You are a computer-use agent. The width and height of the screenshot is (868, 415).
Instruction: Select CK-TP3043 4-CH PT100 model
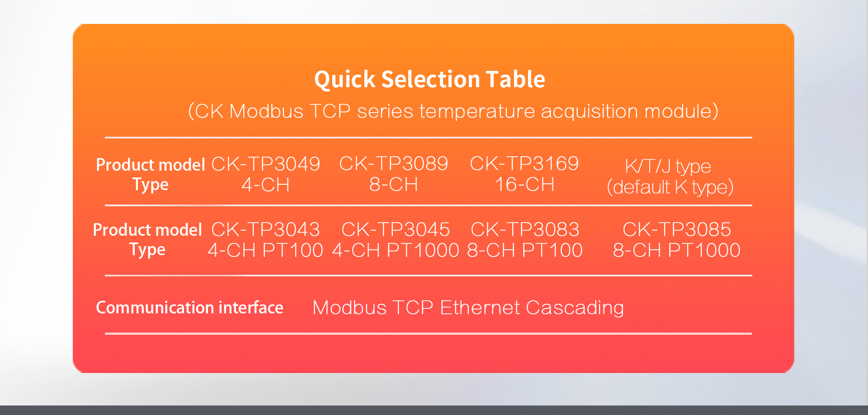tap(266, 240)
